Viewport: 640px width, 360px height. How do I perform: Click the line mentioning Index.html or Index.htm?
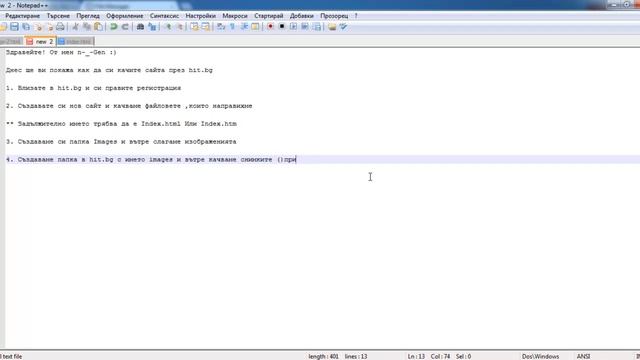tap(121, 124)
